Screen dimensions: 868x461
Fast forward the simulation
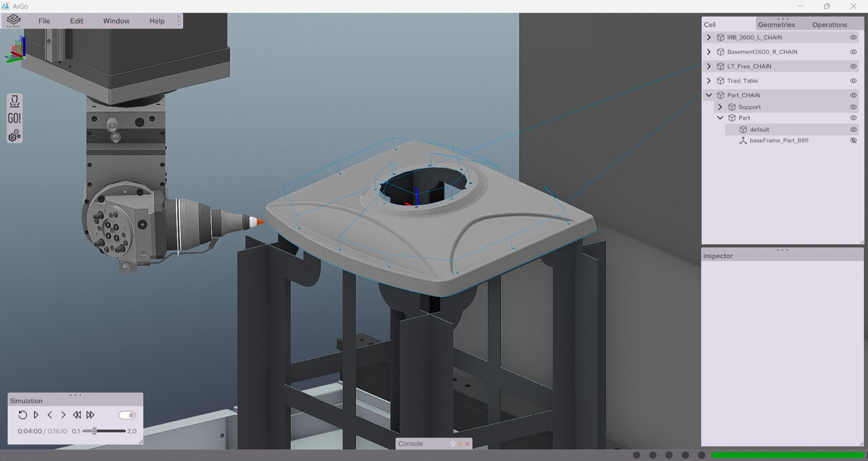click(x=90, y=415)
